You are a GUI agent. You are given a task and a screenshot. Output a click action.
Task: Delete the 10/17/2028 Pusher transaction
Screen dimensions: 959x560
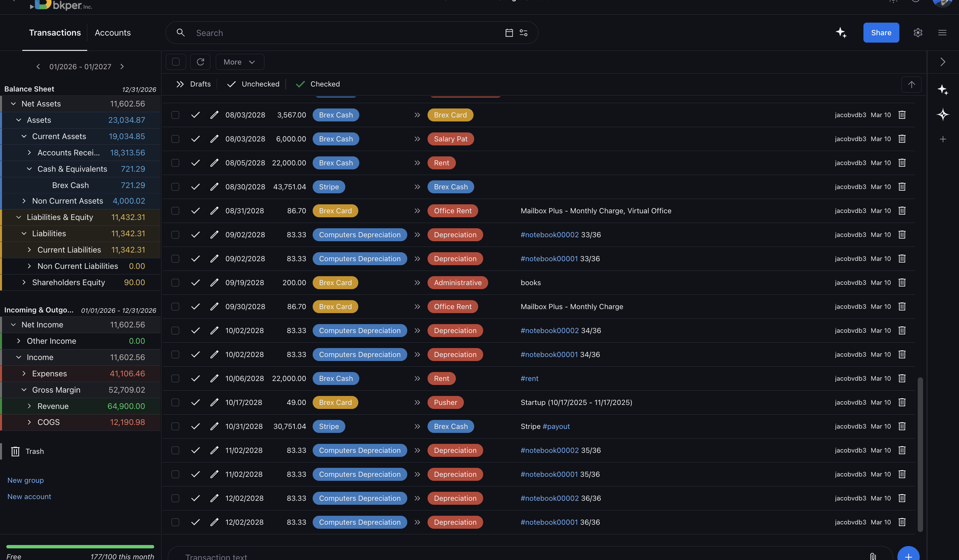click(902, 402)
